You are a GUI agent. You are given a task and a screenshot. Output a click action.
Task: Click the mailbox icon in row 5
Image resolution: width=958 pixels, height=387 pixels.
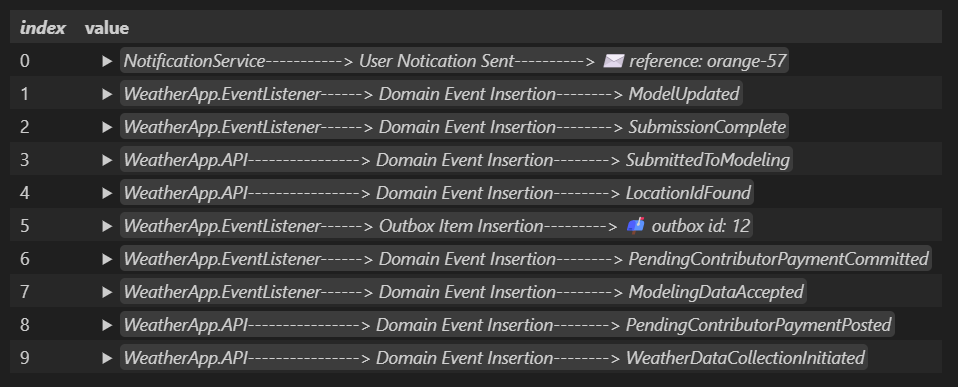click(x=636, y=226)
